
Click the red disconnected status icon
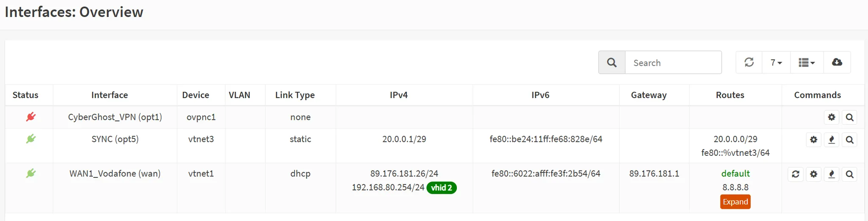(x=31, y=117)
